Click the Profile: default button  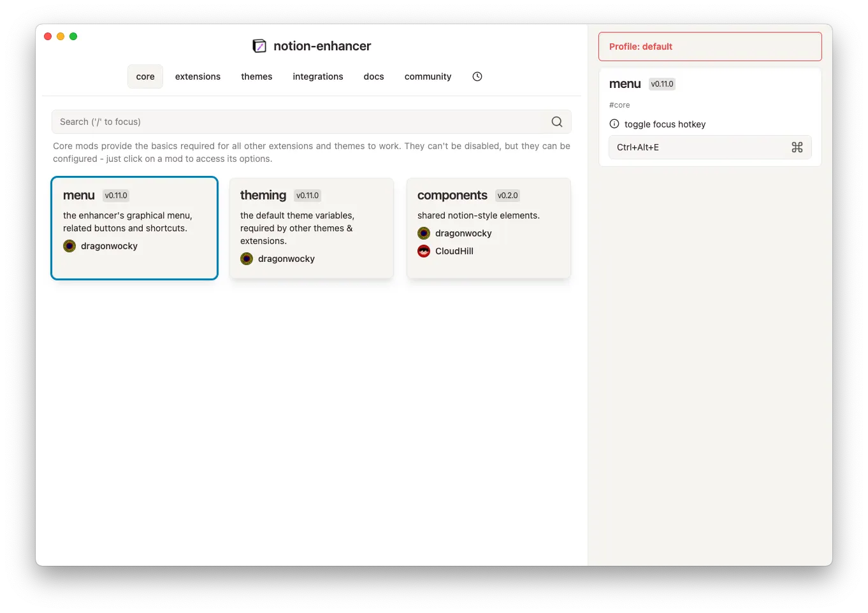(x=710, y=47)
